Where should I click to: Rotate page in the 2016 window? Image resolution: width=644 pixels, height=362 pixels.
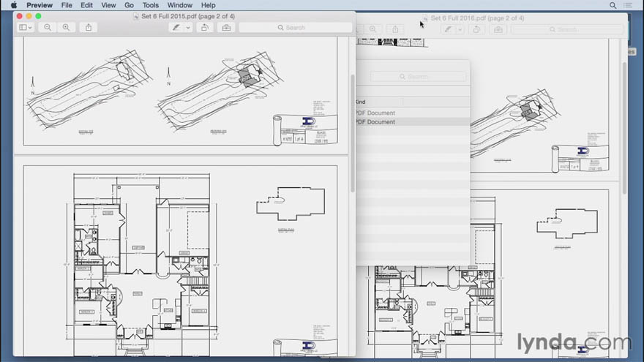pos(476,29)
